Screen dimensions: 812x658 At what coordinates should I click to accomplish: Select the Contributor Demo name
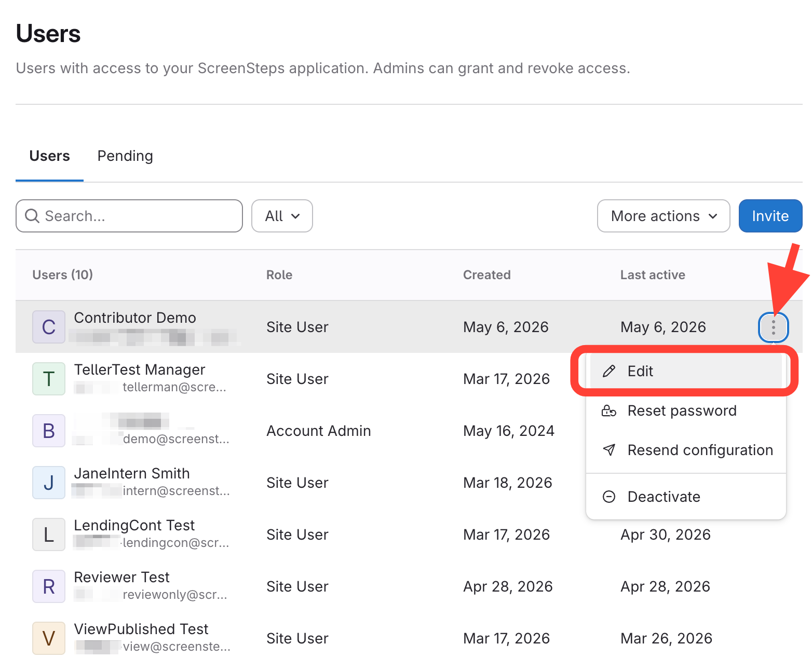[135, 318]
